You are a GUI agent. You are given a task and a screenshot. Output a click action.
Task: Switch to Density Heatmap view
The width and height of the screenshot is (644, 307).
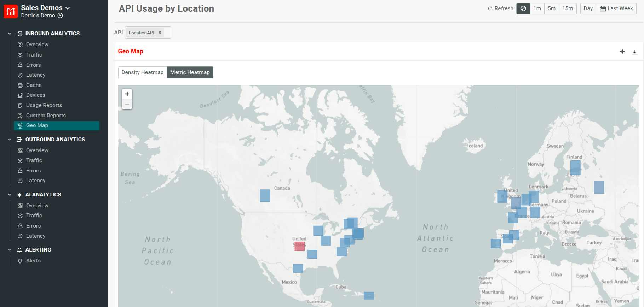[143, 72]
